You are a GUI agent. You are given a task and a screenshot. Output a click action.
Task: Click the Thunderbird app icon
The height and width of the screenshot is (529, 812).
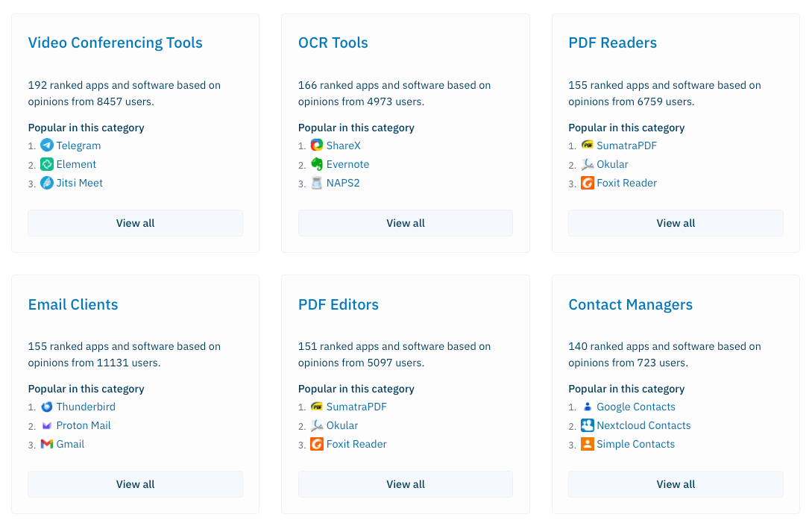(47, 407)
